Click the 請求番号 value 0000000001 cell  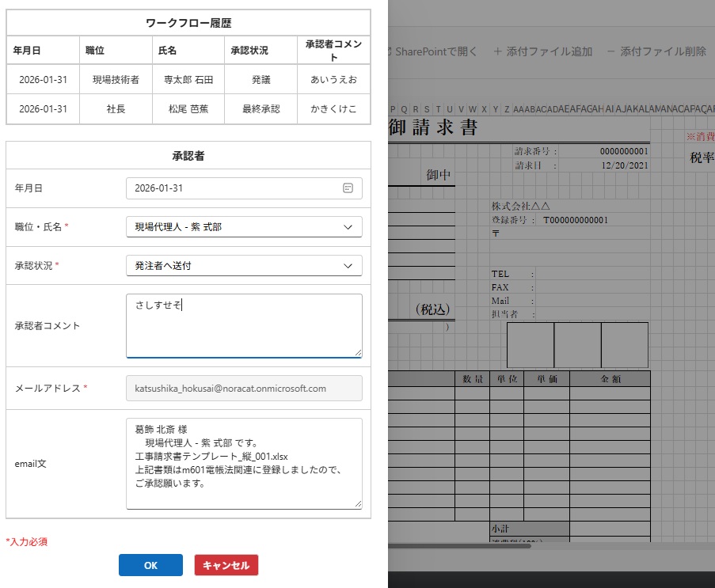623,151
